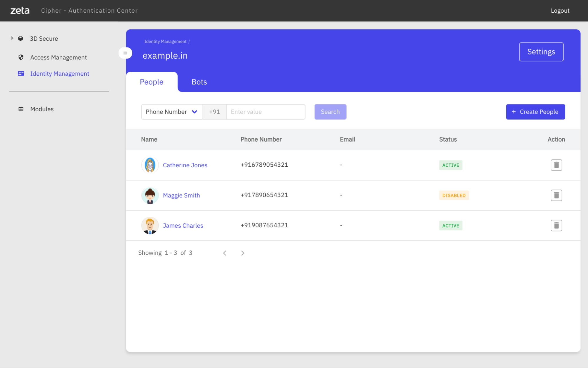The height and width of the screenshot is (368, 588).
Task: Click the hamburger icon beside the blue header
Action: pyautogui.click(x=126, y=53)
